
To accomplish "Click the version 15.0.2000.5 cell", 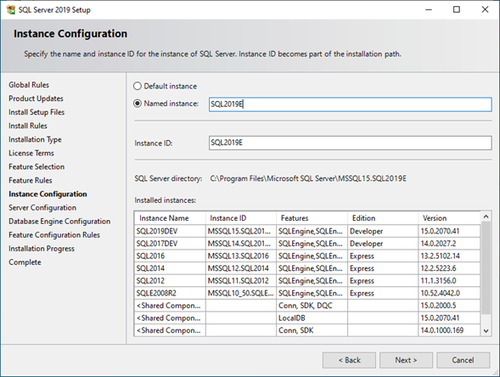I will point(449,305).
